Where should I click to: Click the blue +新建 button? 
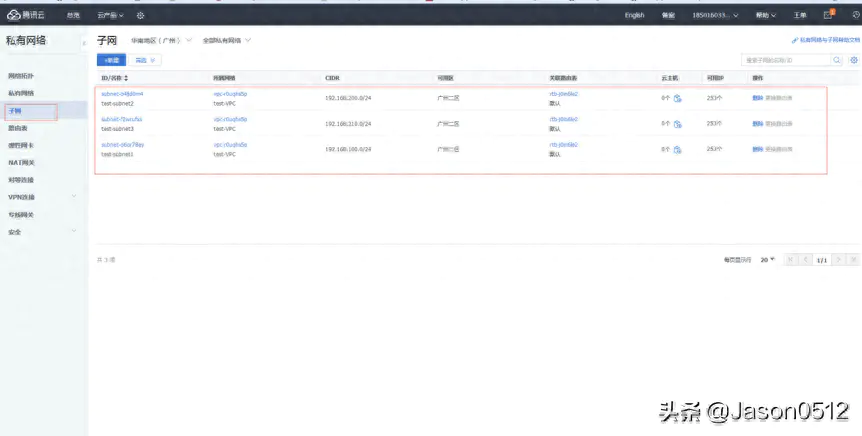pyautogui.click(x=111, y=60)
